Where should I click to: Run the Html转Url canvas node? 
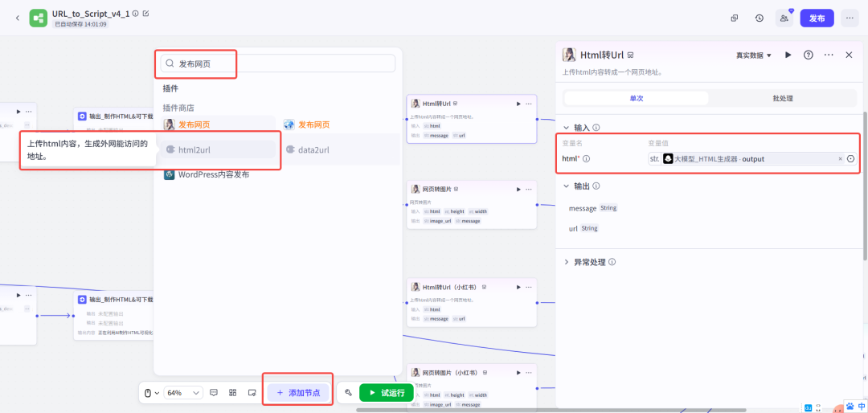518,104
